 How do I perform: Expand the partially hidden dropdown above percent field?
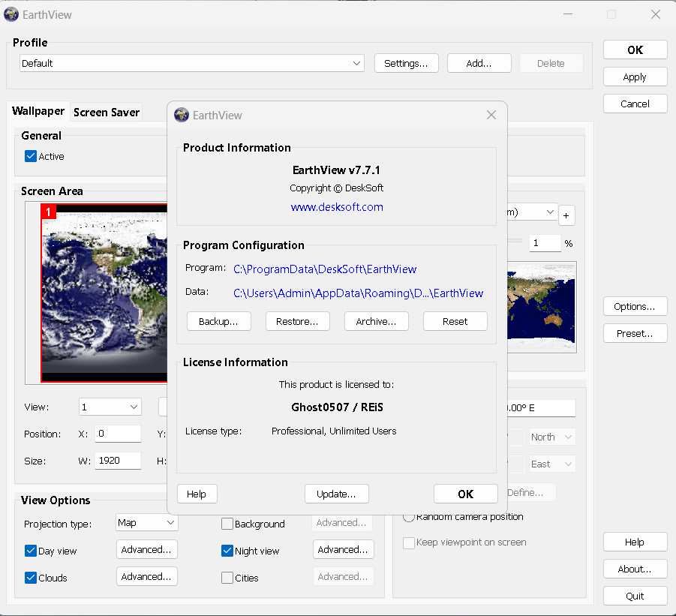533,212
